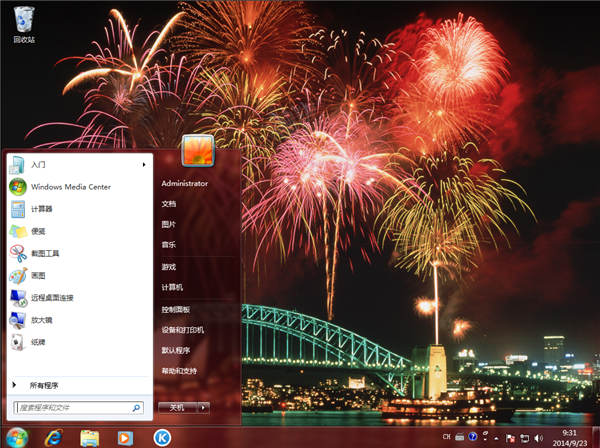Launch Magnifier (放大镜)

click(x=40, y=320)
